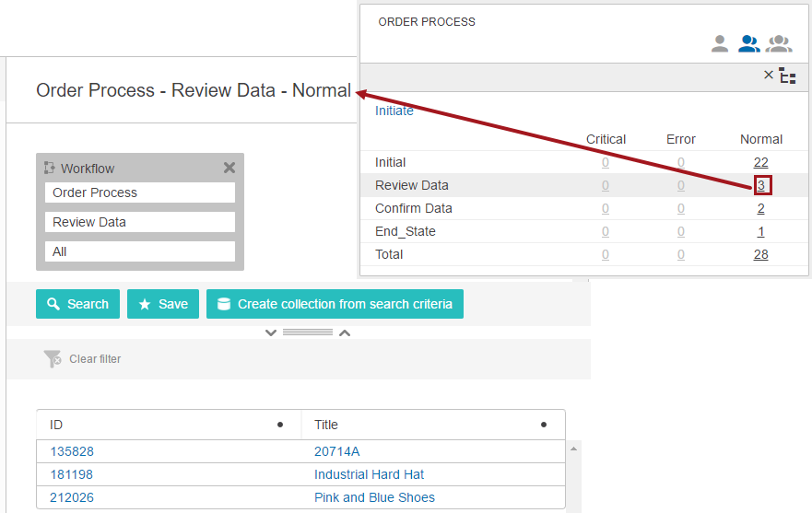The height and width of the screenshot is (513, 812).
Task: Open Confirm Data Normal count 2
Action: (760, 209)
